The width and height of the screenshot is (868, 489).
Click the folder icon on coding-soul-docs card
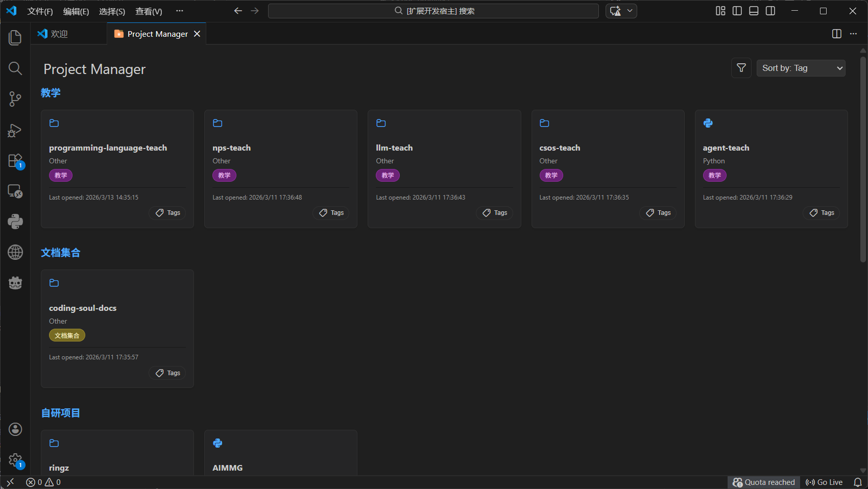point(54,283)
